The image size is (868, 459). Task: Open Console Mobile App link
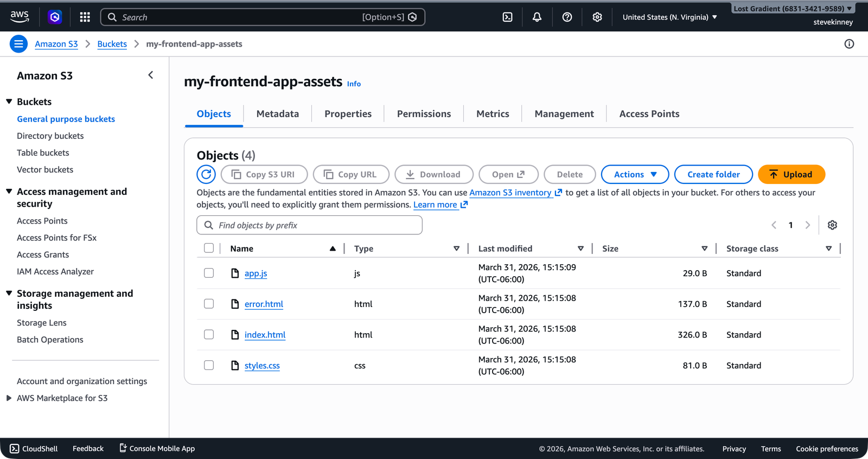[x=157, y=448]
